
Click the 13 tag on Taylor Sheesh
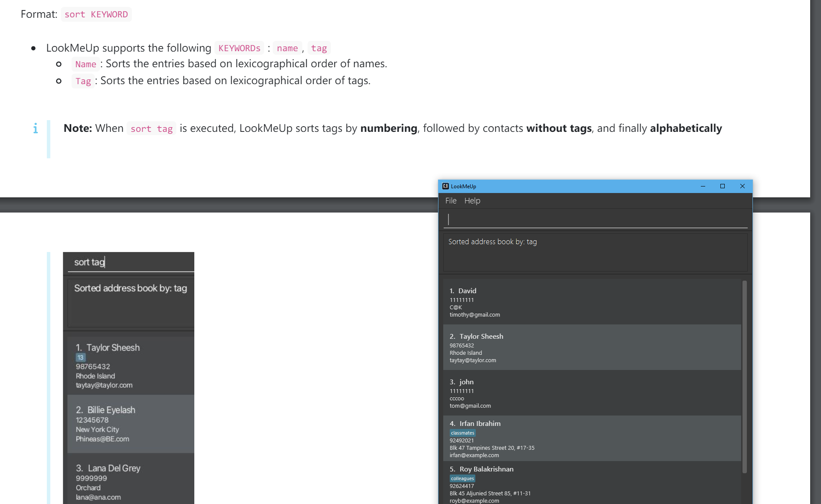click(x=81, y=357)
